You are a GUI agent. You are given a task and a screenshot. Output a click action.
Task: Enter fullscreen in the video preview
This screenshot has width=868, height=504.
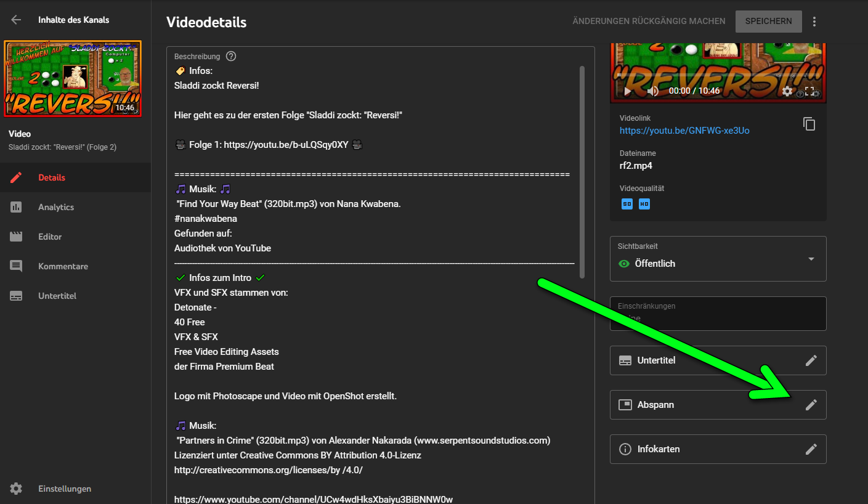pyautogui.click(x=810, y=91)
